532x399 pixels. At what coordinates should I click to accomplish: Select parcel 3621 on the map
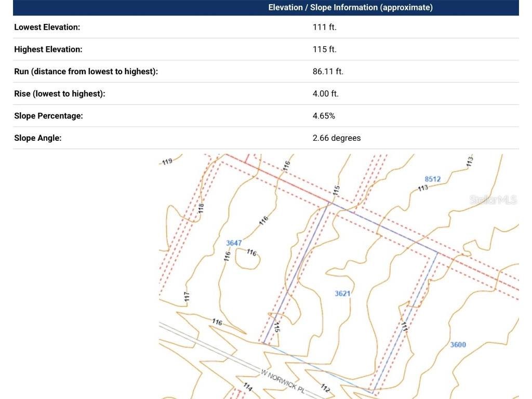pos(342,294)
